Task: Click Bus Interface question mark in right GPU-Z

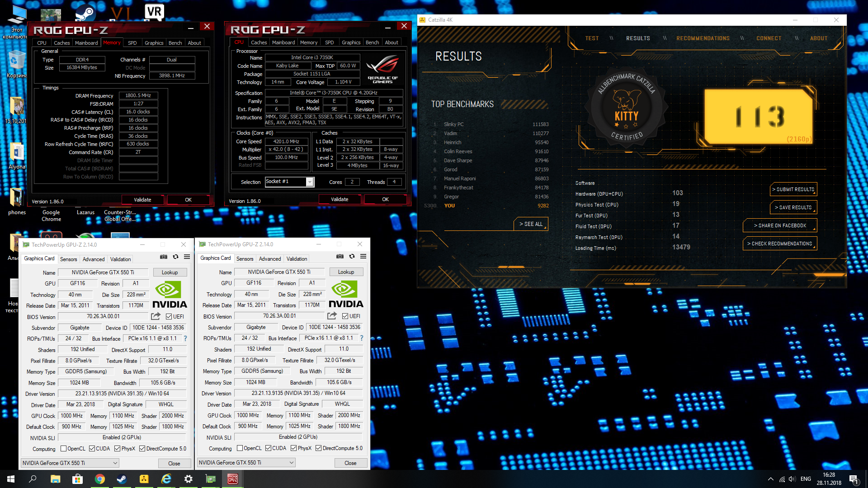Action: (361, 338)
